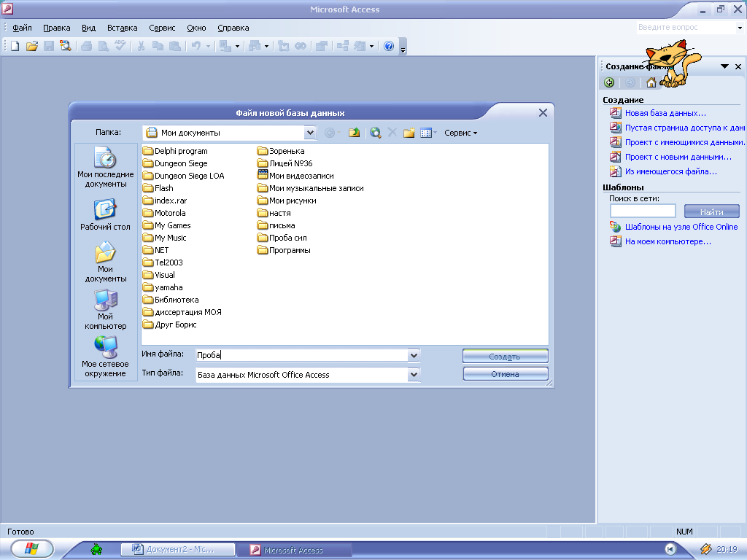
Task: Click the tray expand arrow icon
Action: pos(670,550)
